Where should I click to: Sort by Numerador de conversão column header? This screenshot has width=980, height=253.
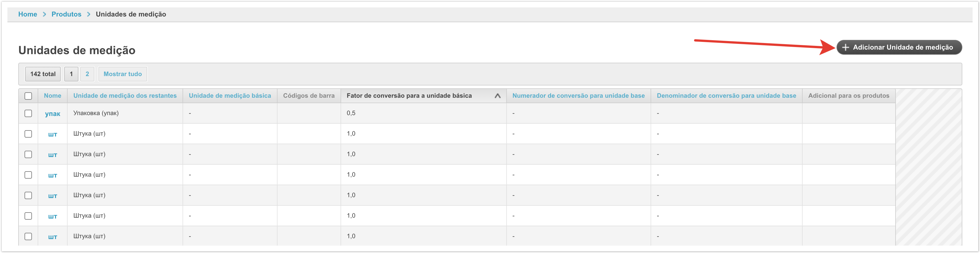[x=578, y=96]
